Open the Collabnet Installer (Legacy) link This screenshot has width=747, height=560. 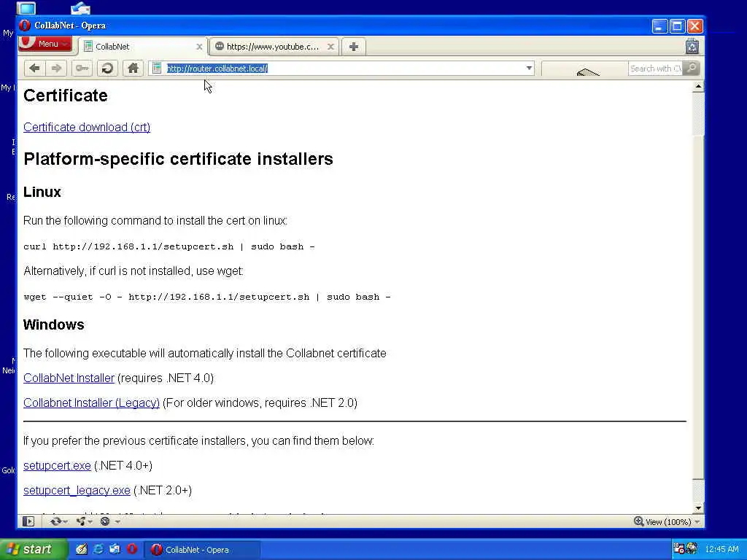point(91,402)
